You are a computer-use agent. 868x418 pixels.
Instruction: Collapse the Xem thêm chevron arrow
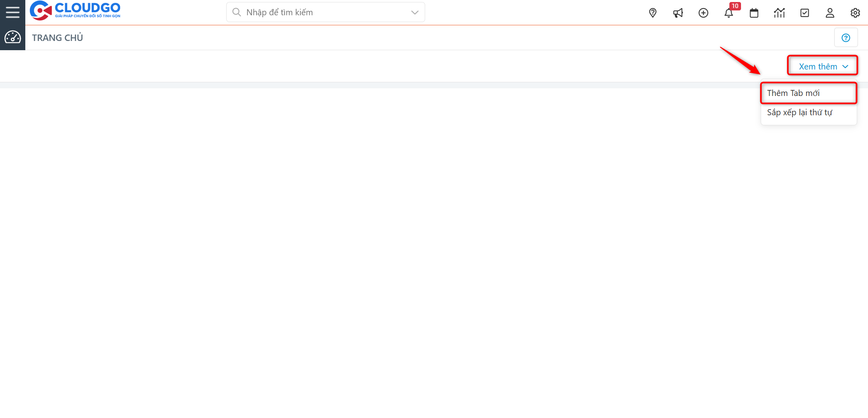[845, 66]
